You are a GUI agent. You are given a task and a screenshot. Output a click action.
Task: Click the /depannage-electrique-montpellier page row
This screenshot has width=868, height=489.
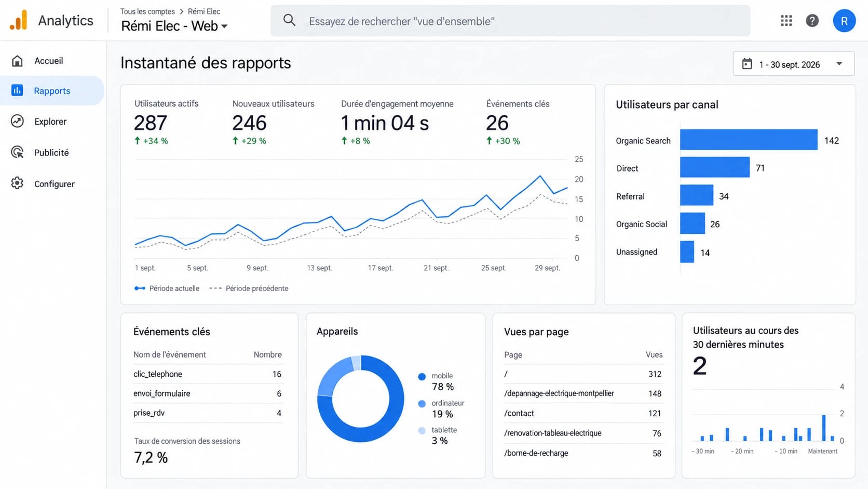coord(583,394)
